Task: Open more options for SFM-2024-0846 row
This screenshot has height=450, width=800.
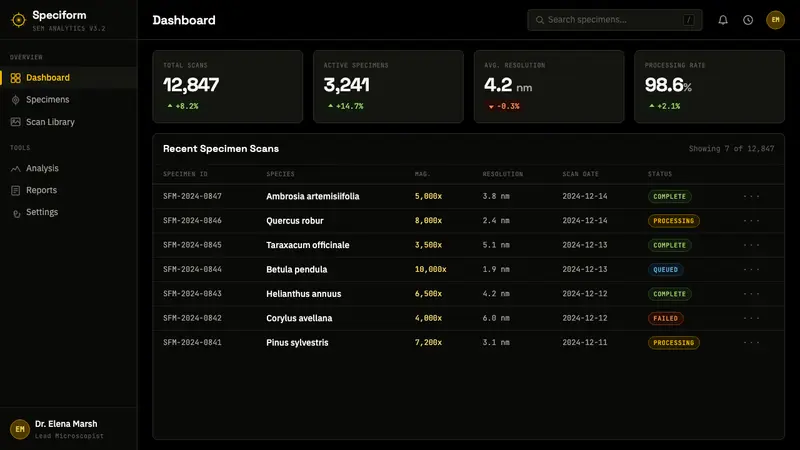Action: (x=751, y=221)
